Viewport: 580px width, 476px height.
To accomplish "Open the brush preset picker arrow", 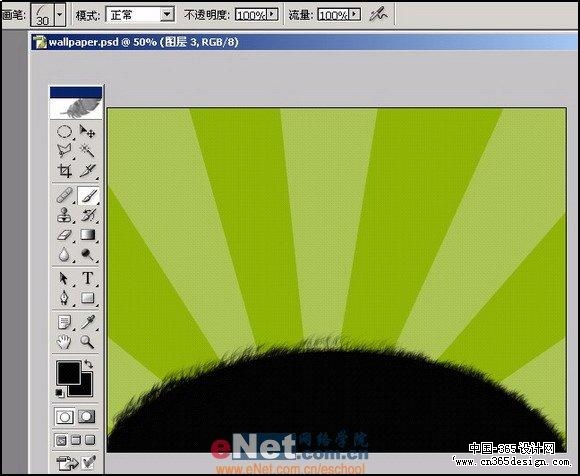I will pos(60,16).
